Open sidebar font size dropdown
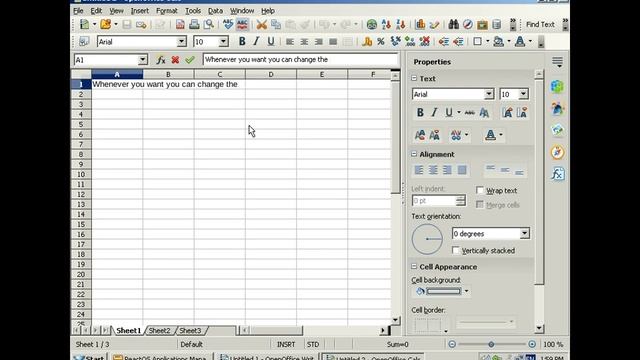Screen dimensions: 640x360 click(523, 94)
